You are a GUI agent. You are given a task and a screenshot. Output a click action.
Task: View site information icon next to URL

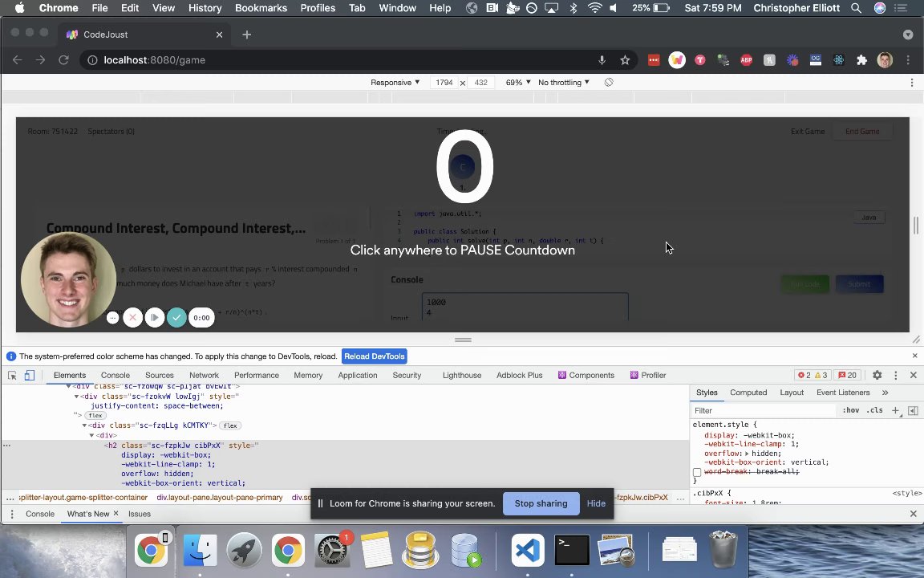tap(92, 60)
